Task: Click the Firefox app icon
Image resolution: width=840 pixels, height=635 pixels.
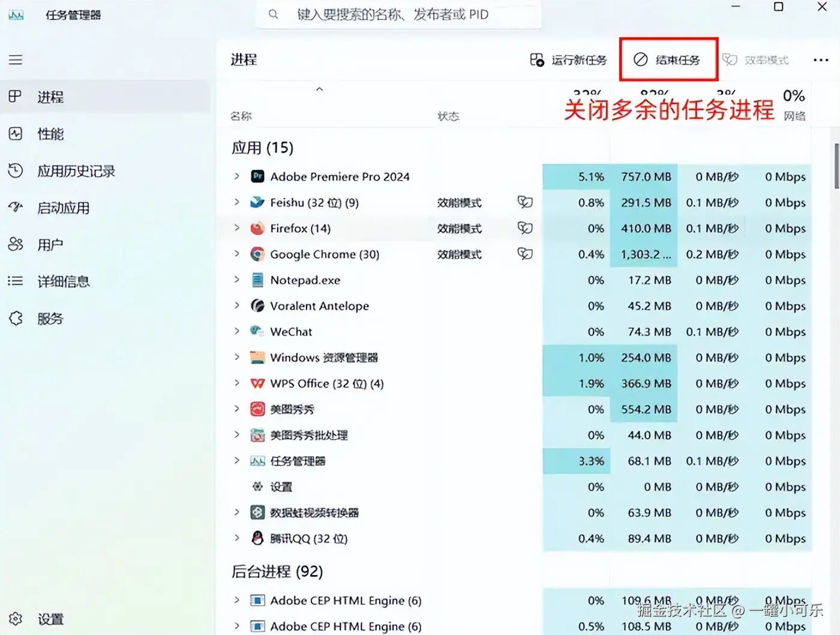Action: 257,228
